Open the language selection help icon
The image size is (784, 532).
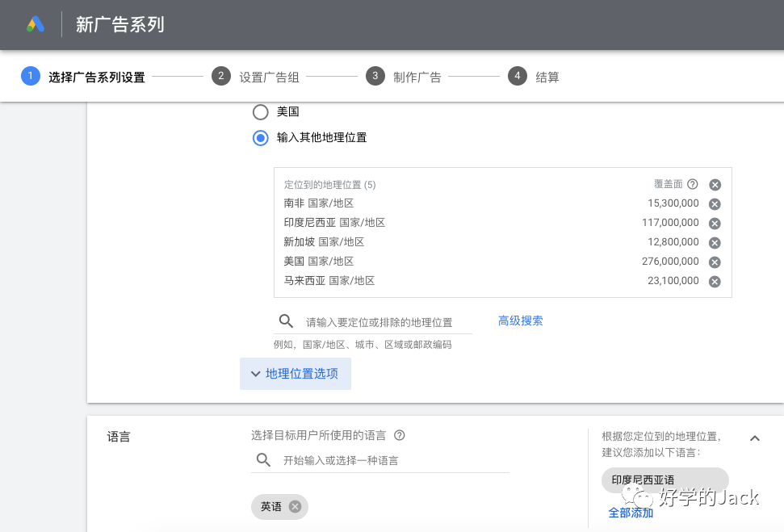tap(399, 435)
